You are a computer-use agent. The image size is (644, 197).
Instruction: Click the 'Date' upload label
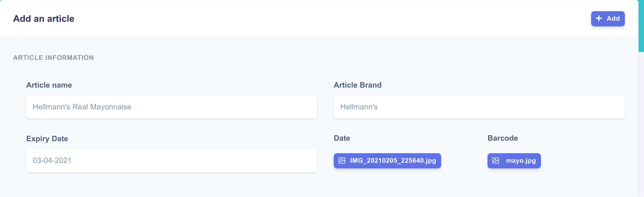pyautogui.click(x=342, y=138)
